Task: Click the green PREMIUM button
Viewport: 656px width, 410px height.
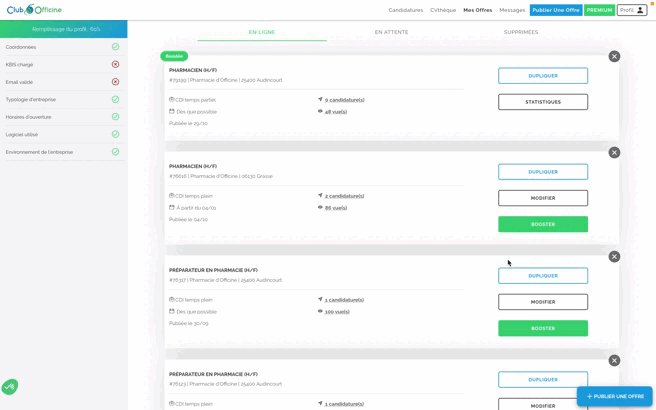Action: point(600,10)
